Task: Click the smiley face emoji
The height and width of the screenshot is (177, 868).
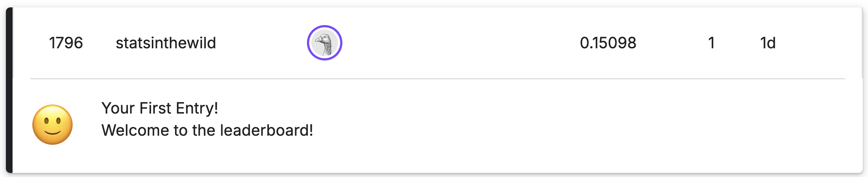Action: click(x=52, y=125)
